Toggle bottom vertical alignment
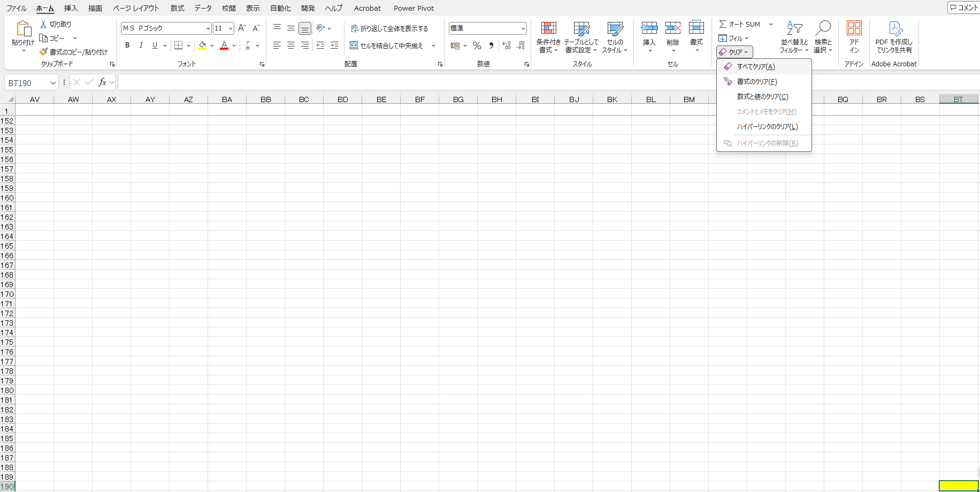This screenshot has height=492, width=980. [x=305, y=28]
